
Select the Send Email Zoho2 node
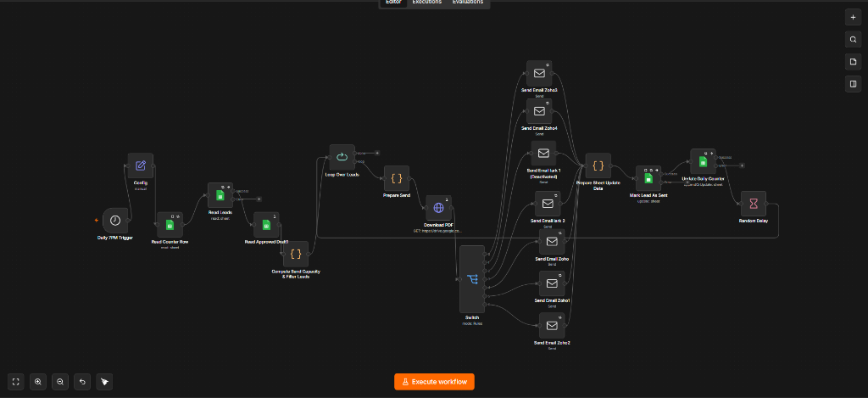[x=552, y=326]
